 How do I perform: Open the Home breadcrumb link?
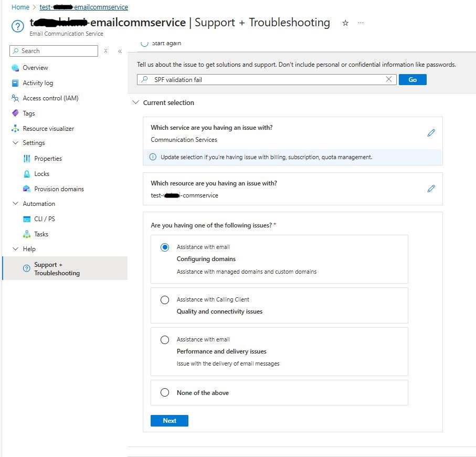click(20, 7)
